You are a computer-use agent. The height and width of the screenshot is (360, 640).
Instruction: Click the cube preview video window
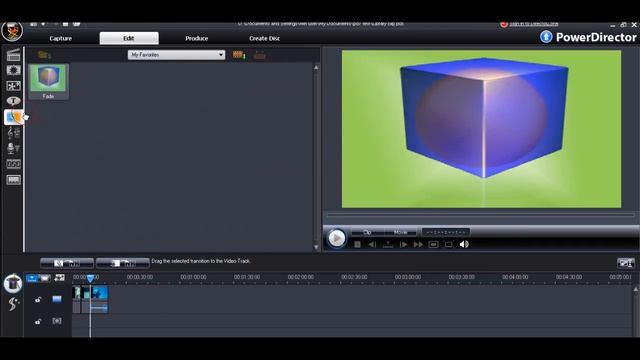point(481,129)
